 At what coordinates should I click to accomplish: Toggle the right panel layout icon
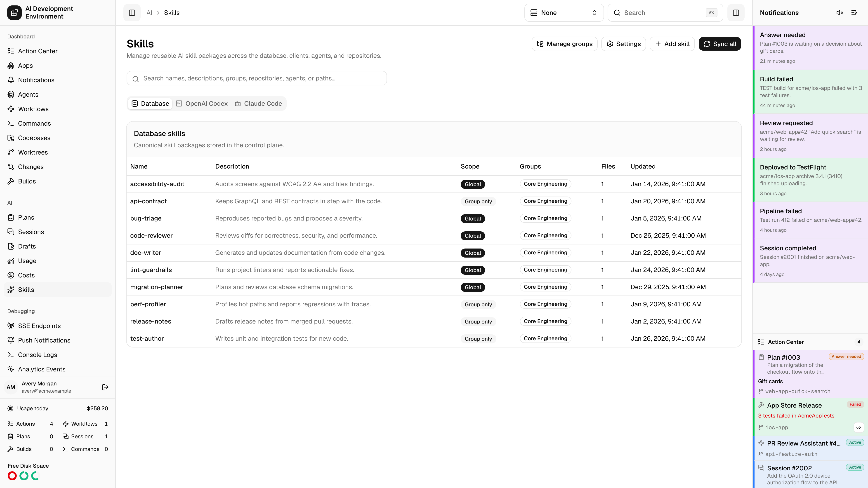coord(736,12)
